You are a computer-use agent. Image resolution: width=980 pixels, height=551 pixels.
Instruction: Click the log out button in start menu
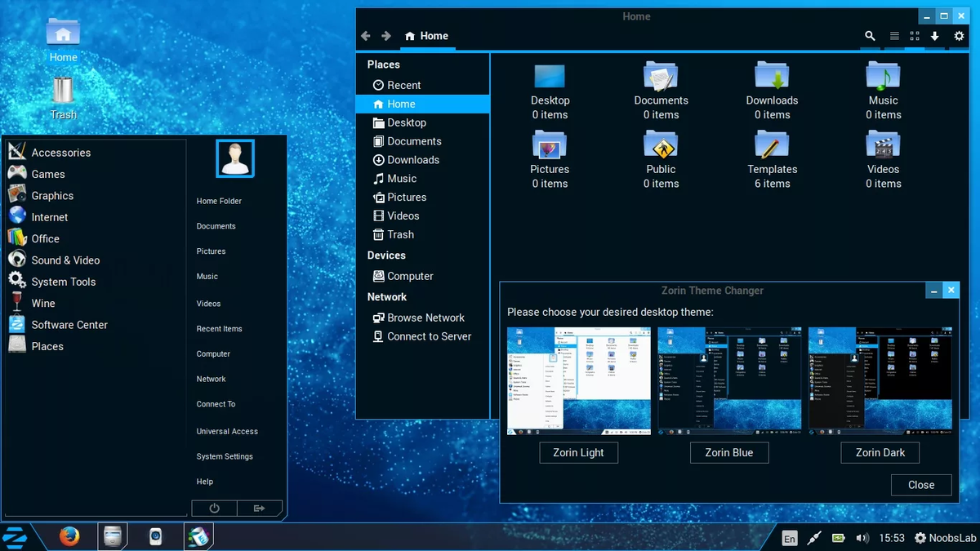tap(260, 508)
